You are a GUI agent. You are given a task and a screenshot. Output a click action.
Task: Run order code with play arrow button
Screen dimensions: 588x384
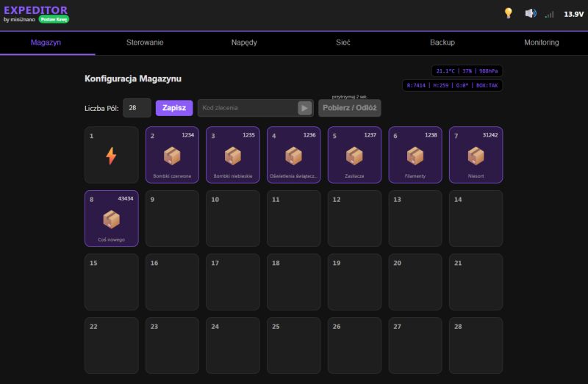pyautogui.click(x=305, y=108)
